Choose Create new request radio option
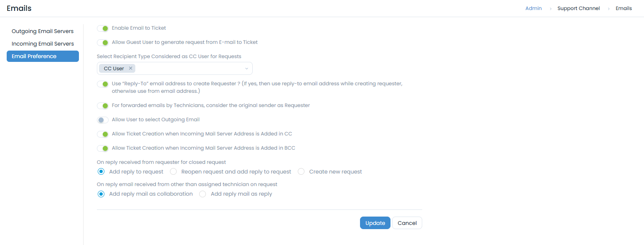644x245 pixels. click(301, 172)
